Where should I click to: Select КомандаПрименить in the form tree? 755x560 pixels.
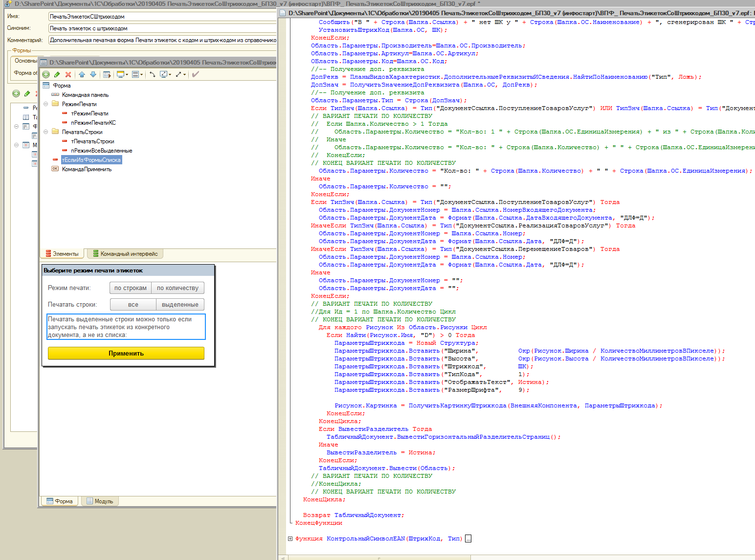point(87,169)
